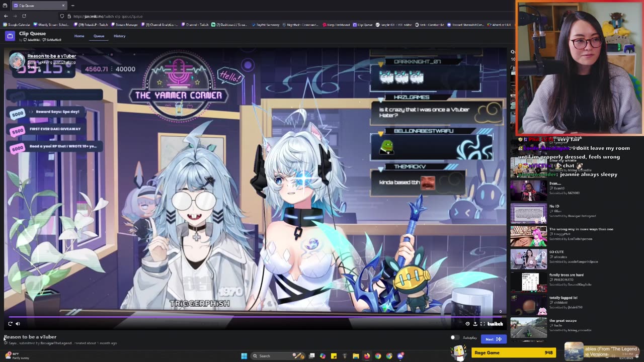Open the Google Calendar bookmark
The width and height of the screenshot is (644, 362).
pos(17,25)
